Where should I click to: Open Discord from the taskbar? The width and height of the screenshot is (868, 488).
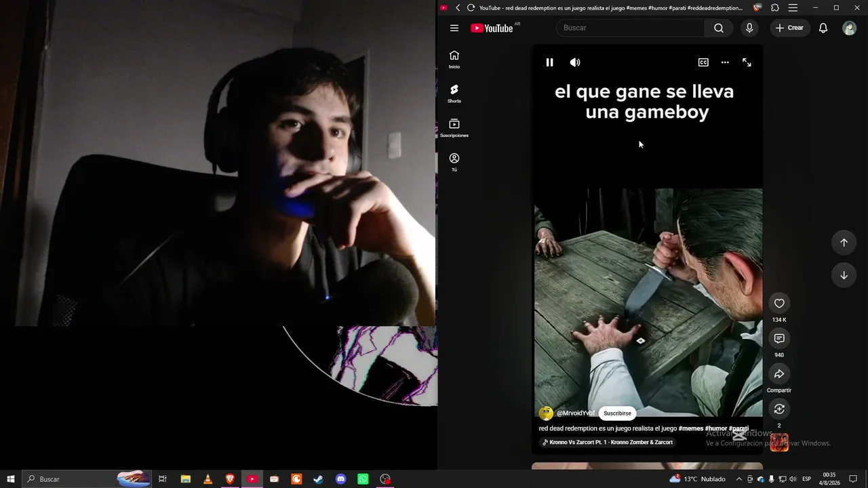340,479
